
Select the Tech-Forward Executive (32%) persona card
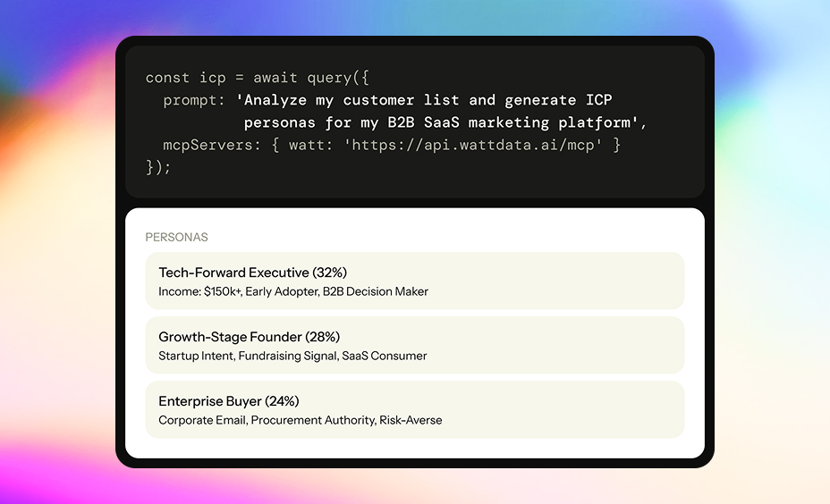coord(414,281)
